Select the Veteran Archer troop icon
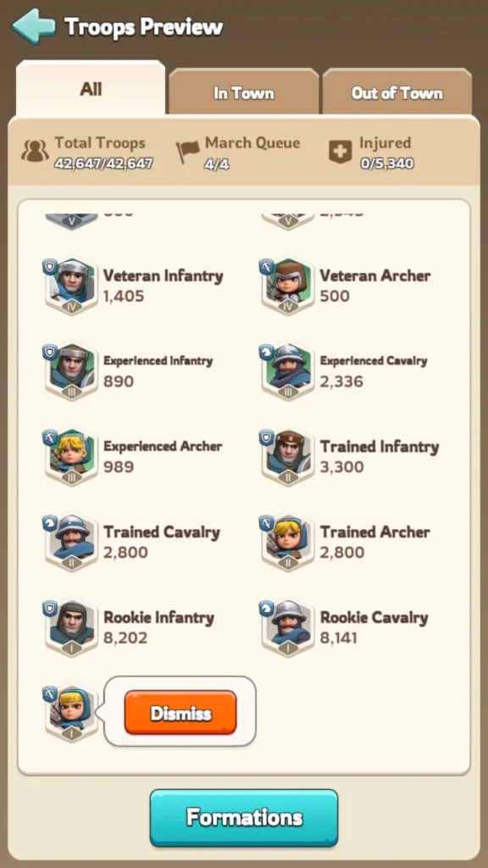The height and width of the screenshot is (868, 488). (287, 286)
